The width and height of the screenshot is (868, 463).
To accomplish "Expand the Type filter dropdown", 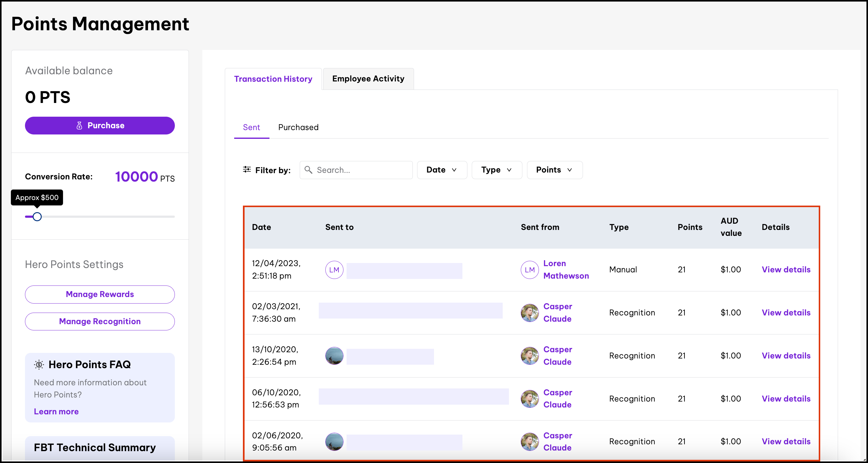I will [496, 170].
